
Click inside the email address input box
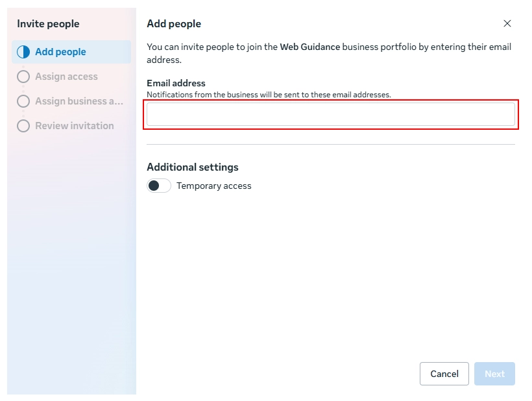[331, 114]
